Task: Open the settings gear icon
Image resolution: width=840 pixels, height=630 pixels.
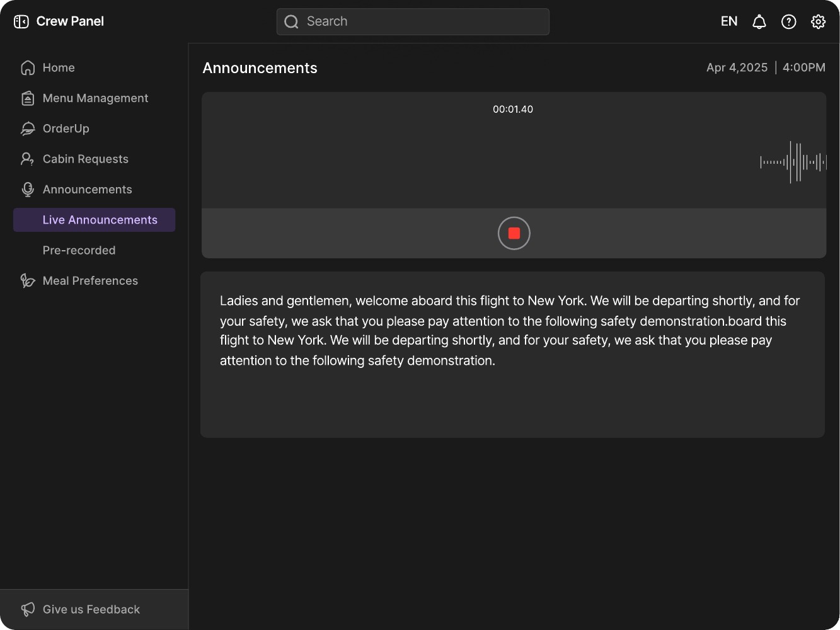Action: [819, 21]
